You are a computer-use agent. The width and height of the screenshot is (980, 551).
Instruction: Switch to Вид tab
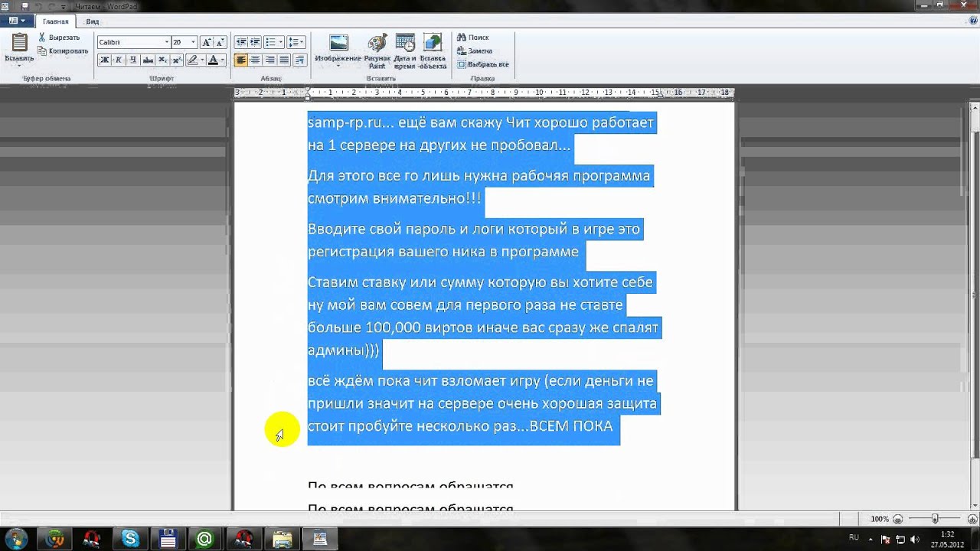click(x=93, y=21)
